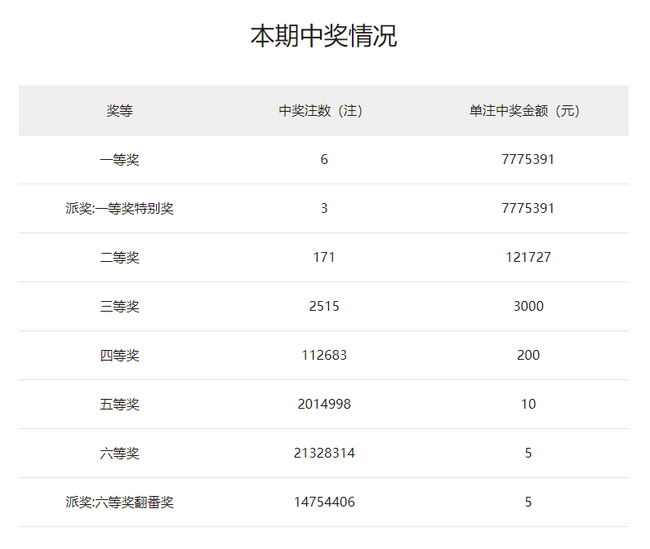Click the 单注中奖金额（元） column header
Image resolution: width=650 pixels, height=549 pixels.
[x=528, y=111]
